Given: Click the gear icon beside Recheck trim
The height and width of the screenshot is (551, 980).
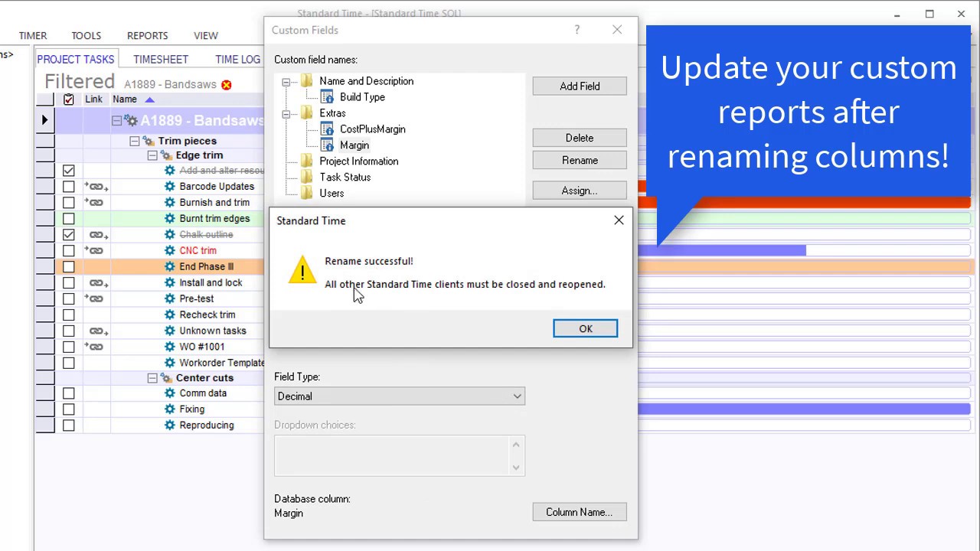Looking at the screenshot, I should click(x=170, y=315).
